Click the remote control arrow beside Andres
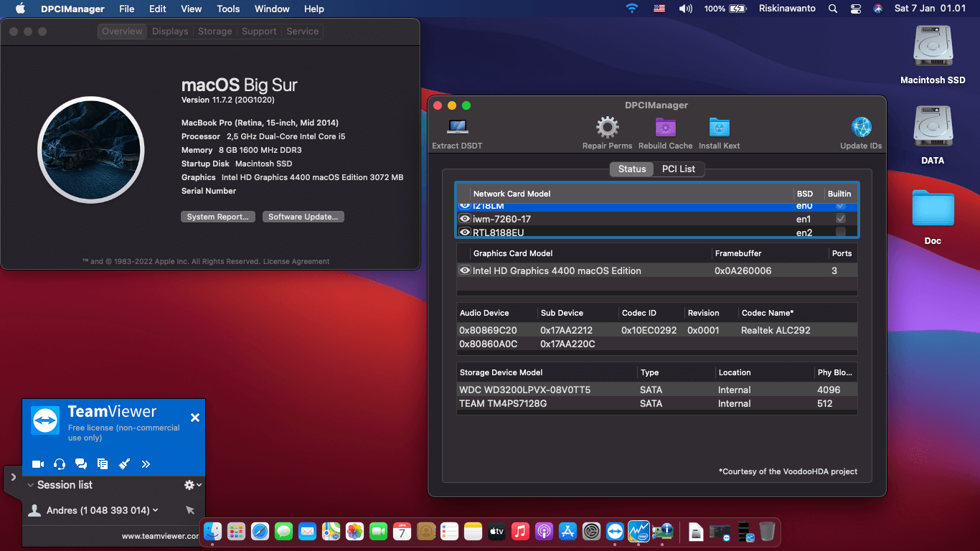 [x=190, y=510]
